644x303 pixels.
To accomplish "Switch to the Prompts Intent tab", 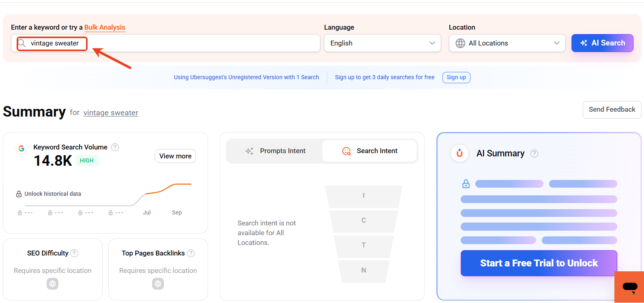I will click(275, 151).
